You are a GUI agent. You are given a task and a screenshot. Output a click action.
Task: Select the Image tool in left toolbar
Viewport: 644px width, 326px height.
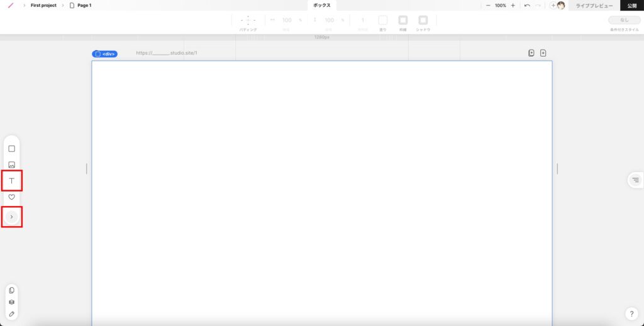[x=11, y=165]
